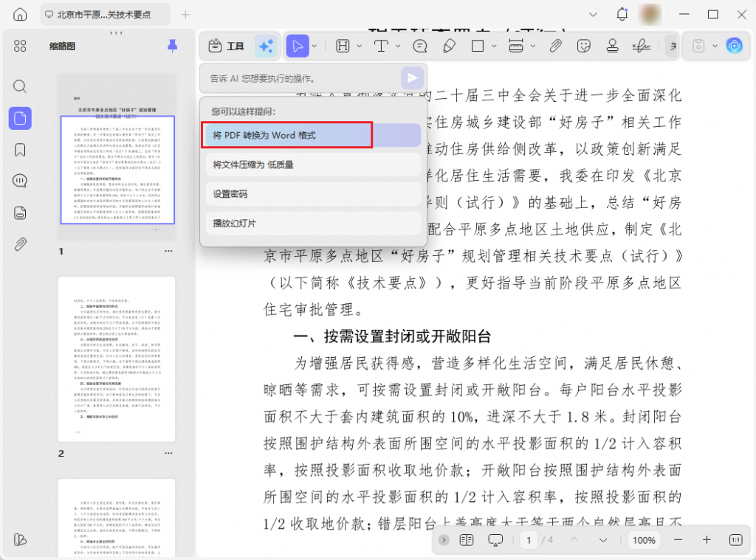Add an attachment with the paperclip tool

[x=554, y=46]
